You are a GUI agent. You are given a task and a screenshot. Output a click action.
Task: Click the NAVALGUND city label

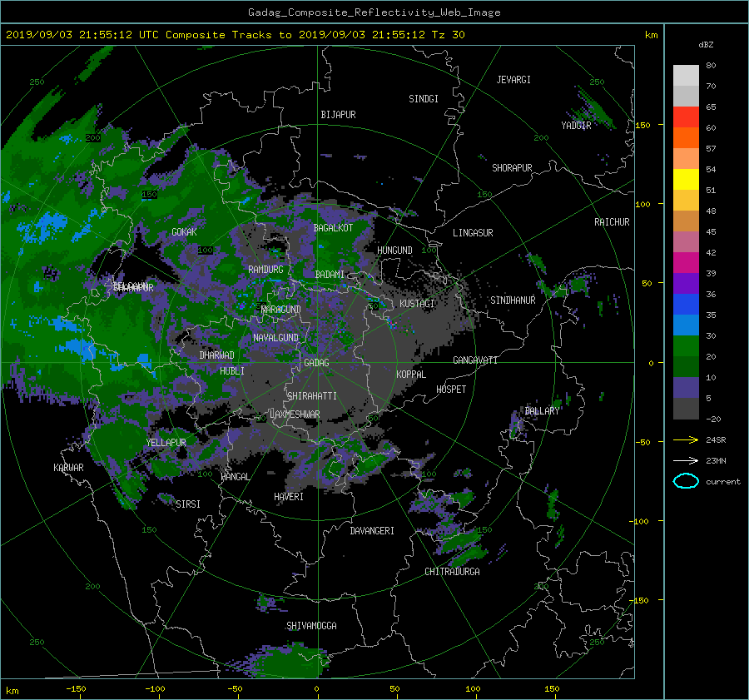pyautogui.click(x=275, y=338)
